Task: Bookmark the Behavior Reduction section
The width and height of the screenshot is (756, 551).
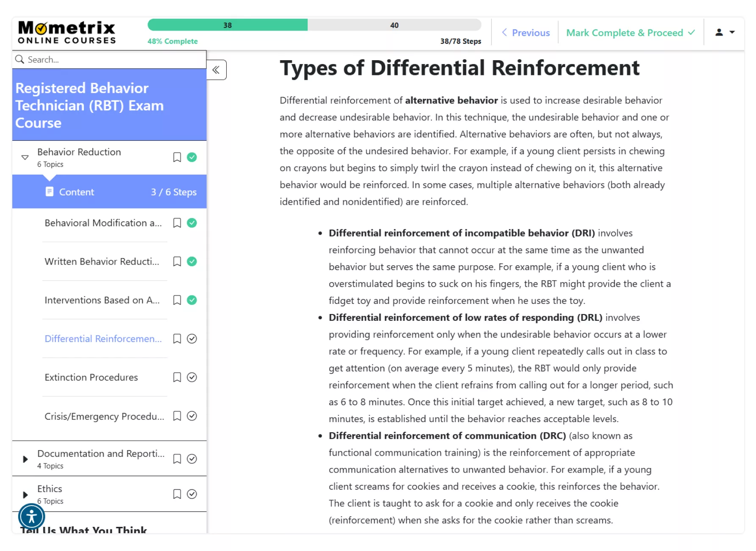Action: pyautogui.click(x=177, y=157)
